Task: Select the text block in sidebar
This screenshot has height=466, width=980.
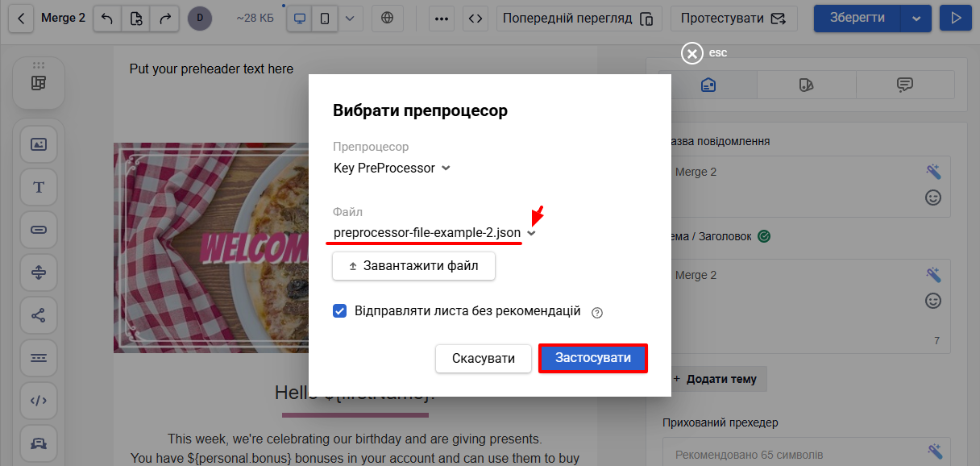Action: (x=39, y=187)
